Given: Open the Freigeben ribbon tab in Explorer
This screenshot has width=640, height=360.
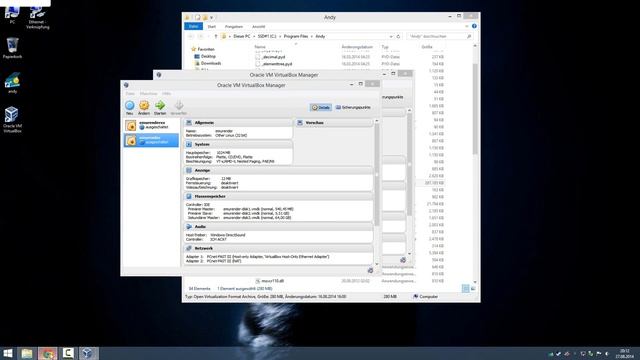Looking at the screenshot, I should point(234,27).
